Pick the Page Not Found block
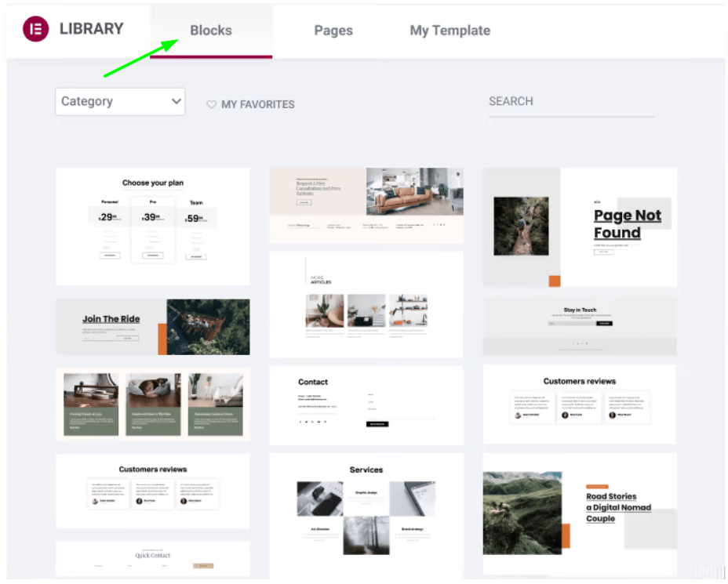The width and height of the screenshot is (728, 584). click(580, 227)
